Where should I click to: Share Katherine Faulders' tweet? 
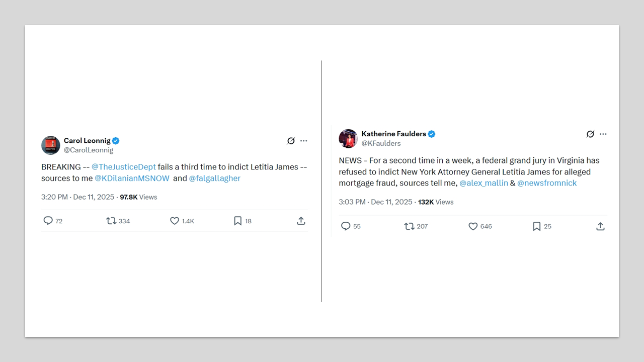click(x=600, y=226)
